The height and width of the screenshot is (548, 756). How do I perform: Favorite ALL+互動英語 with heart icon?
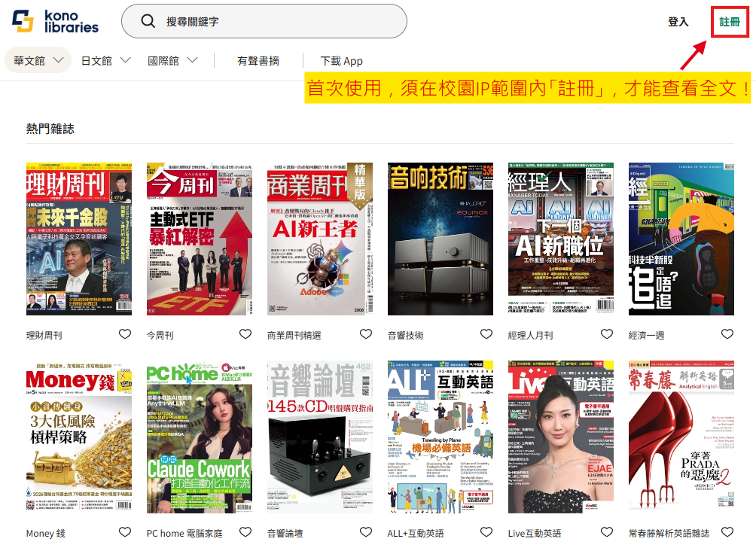[486, 532]
